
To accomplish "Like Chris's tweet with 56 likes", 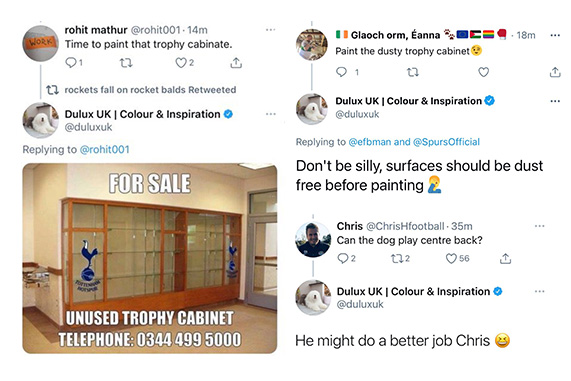I will tap(451, 259).
